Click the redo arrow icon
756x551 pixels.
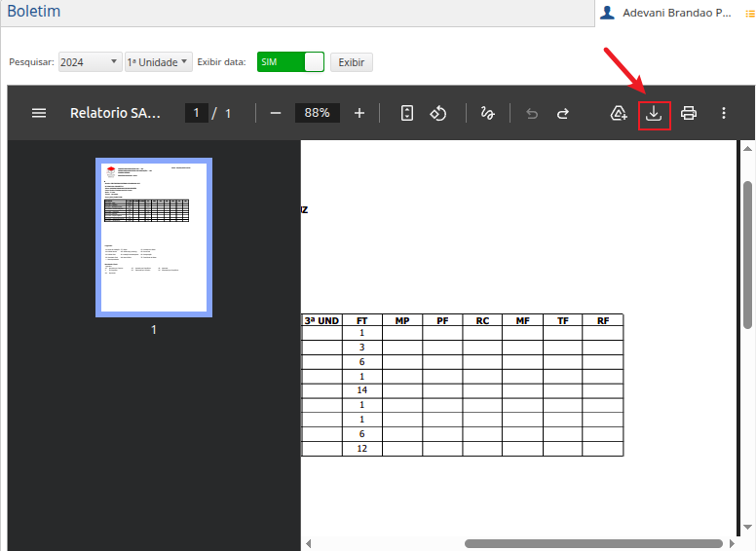coord(563,114)
